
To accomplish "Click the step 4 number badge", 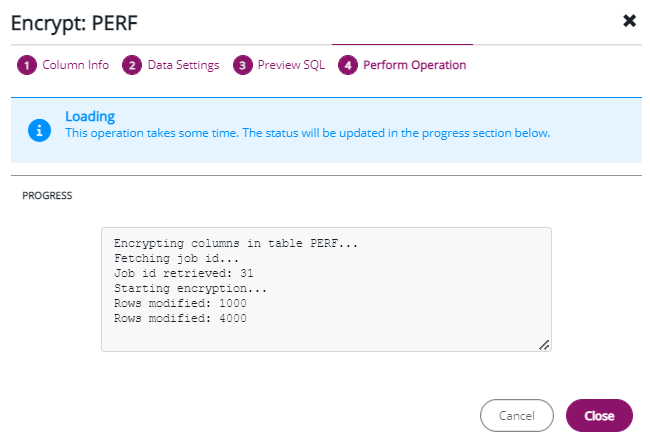I will 347,65.
